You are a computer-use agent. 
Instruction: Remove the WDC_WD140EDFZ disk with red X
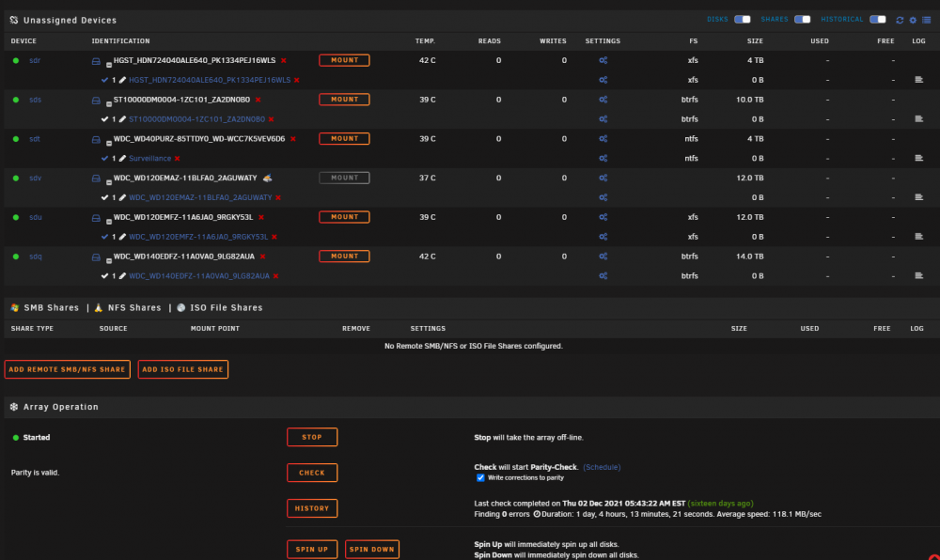pyautogui.click(x=262, y=257)
